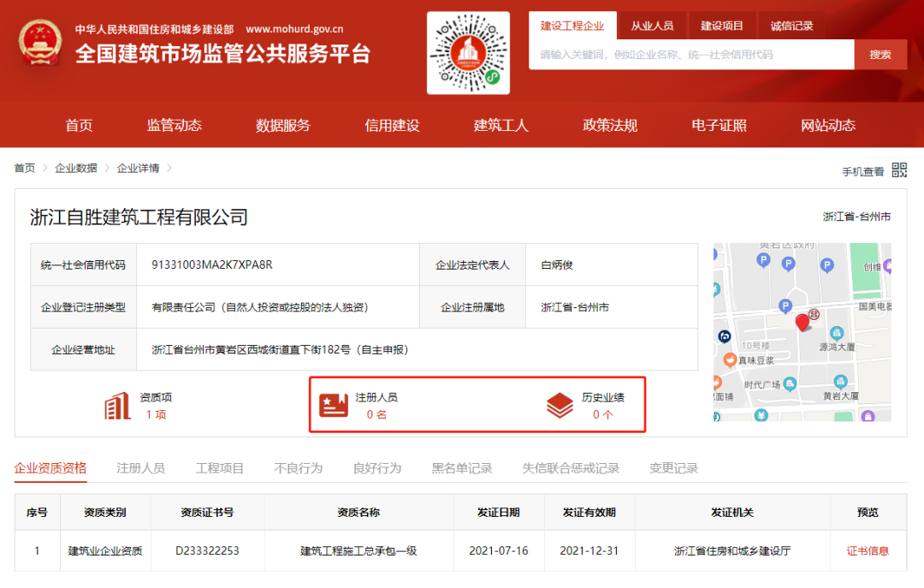Click the 注册人员 ID card icon

point(334,405)
